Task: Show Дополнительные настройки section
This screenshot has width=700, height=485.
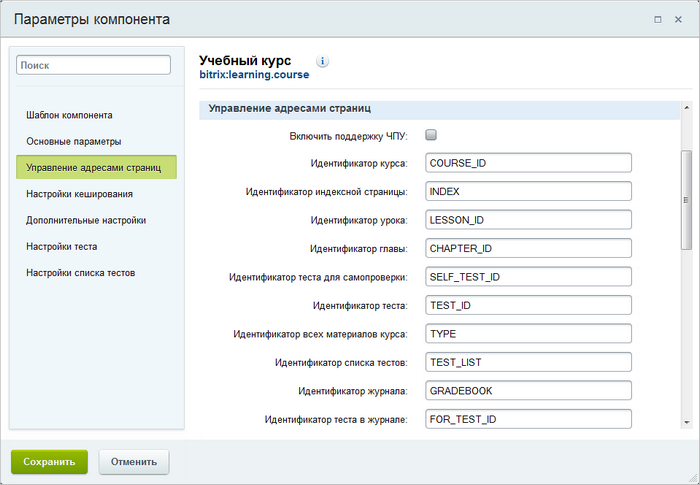Action: (x=86, y=220)
